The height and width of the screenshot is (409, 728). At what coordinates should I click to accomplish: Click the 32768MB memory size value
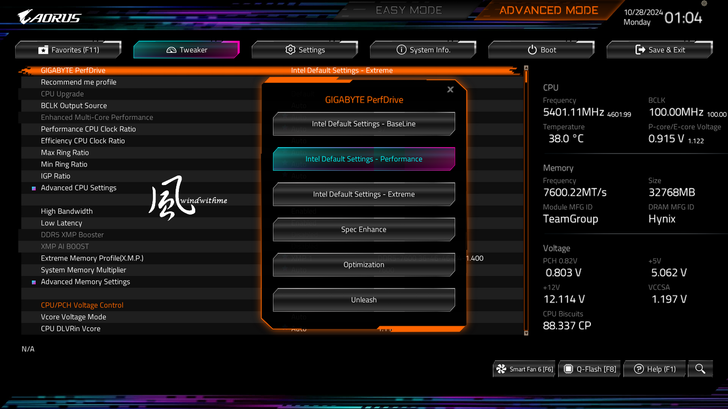(672, 192)
